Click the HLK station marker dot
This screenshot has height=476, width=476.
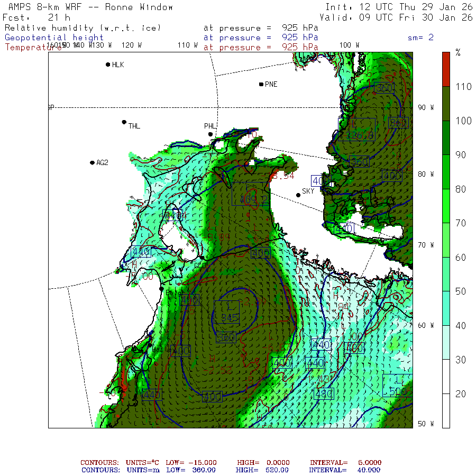click(108, 65)
